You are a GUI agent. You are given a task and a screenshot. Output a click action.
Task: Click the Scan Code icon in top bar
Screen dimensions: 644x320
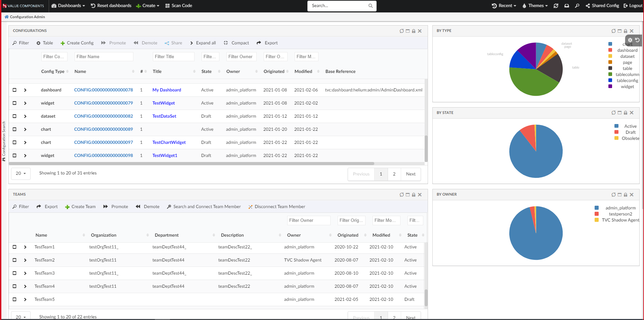(167, 6)
